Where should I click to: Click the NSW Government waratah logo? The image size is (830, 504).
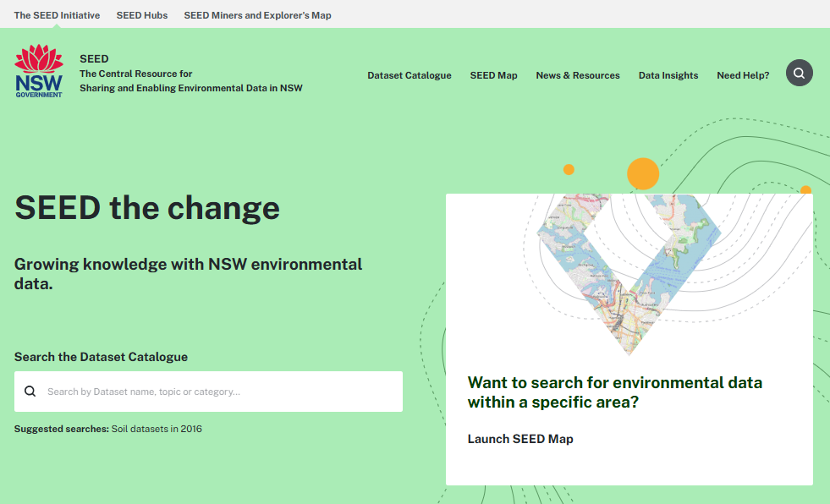(x=39, y=71)
